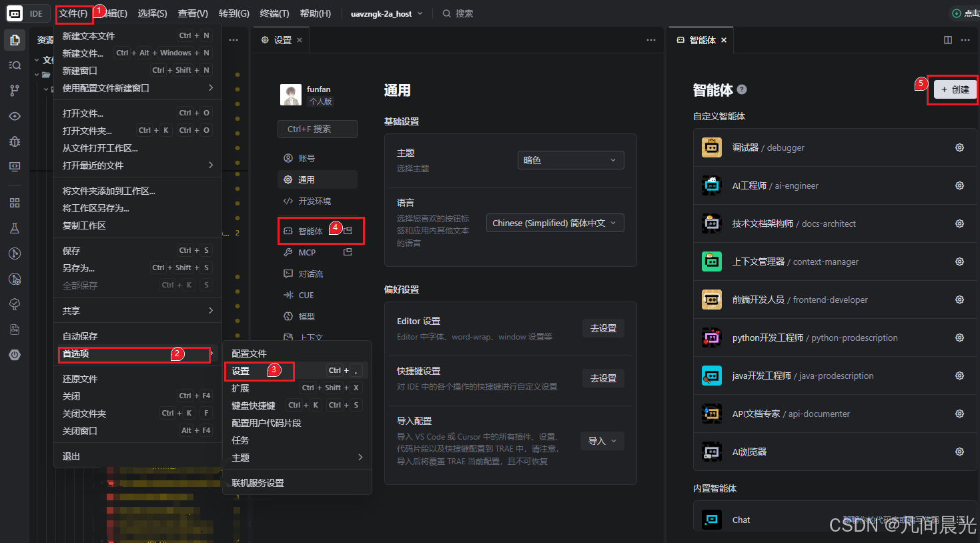Choose 设置 in the preferences submenu
Screen dimensions: 980x543
[297, 371]
